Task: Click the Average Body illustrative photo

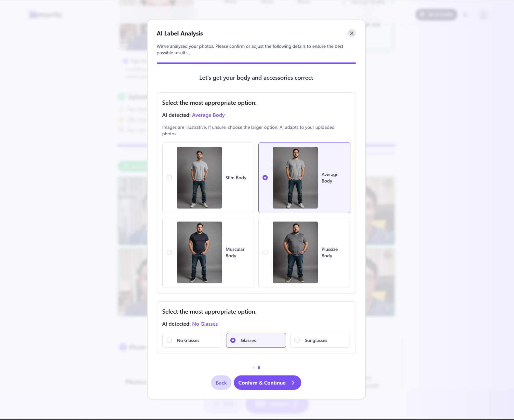Action: (295, 178)
